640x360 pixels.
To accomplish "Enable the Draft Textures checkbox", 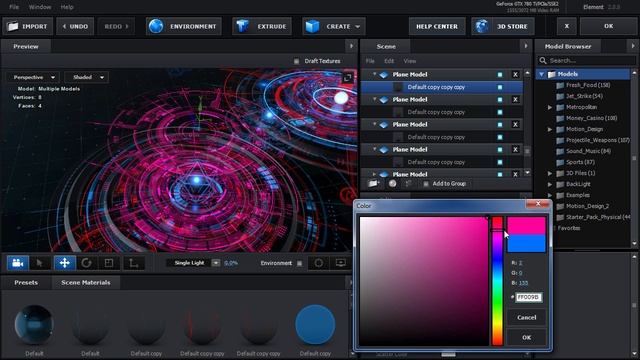I will tap(296, 61).
